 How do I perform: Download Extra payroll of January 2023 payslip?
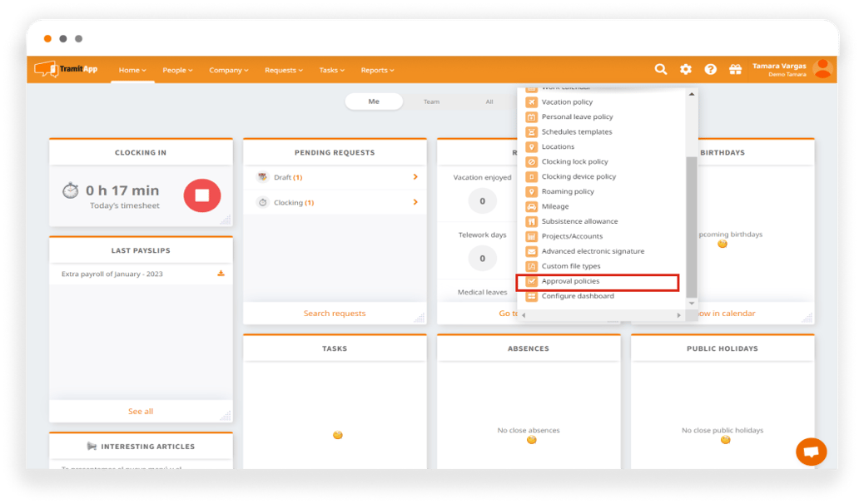(x=221, y=273)
